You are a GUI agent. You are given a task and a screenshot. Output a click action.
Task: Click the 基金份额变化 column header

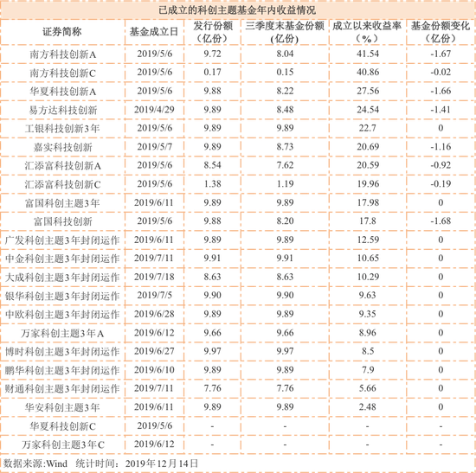pos(441,32)
